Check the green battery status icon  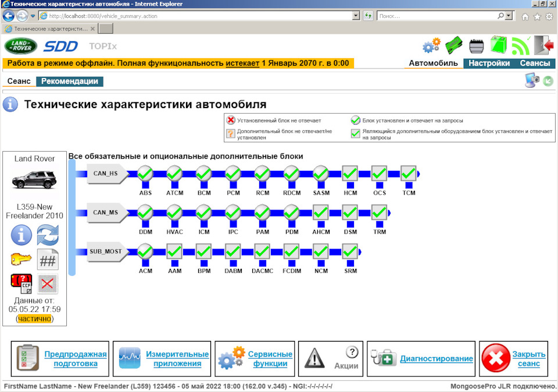499,45
